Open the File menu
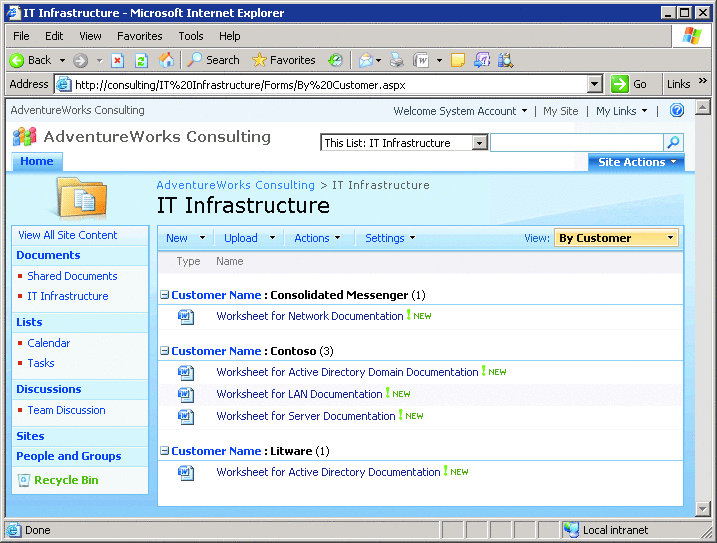Image resolution: width=717 pixels, height=543 pixels. 21,36
